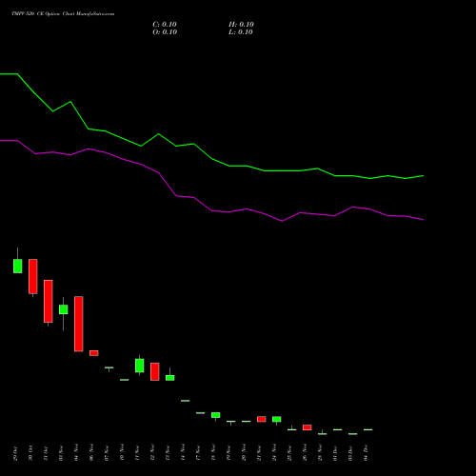
Task: Select the red candle above 31 Oct
Action: point(49,301)
